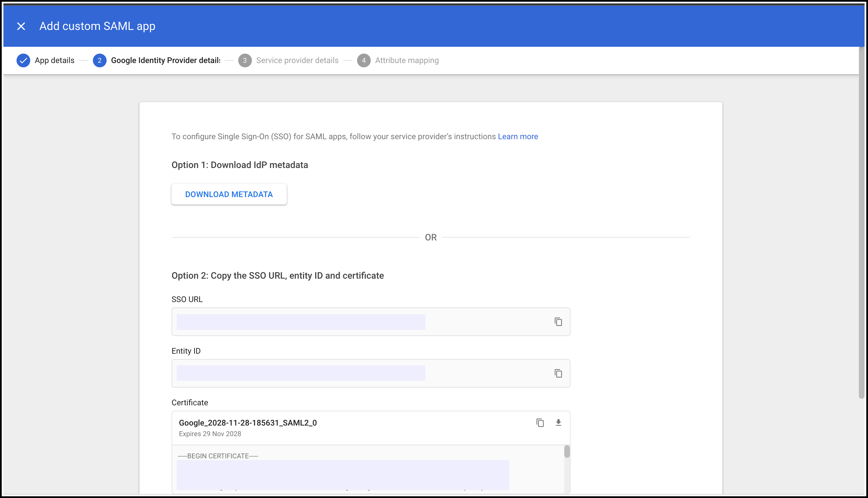868x498 pixels.
Task: Go to Service provider details step
Action: click(297, 60)
